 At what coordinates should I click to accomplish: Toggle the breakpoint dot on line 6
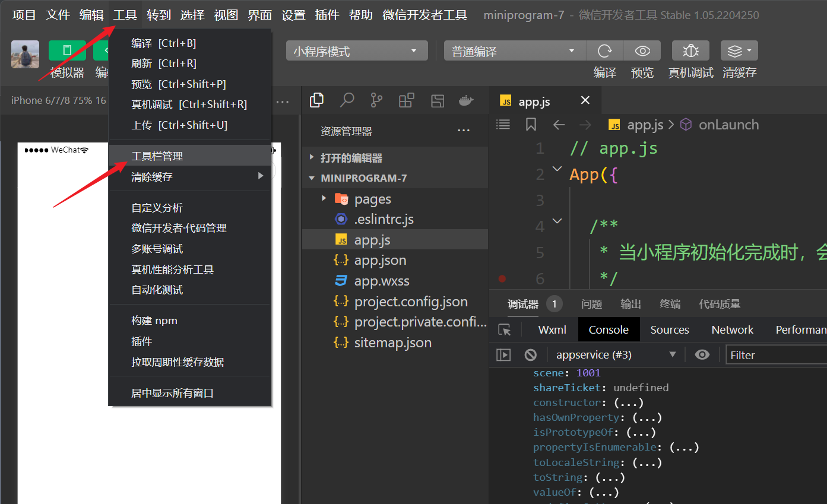point(502,278)
